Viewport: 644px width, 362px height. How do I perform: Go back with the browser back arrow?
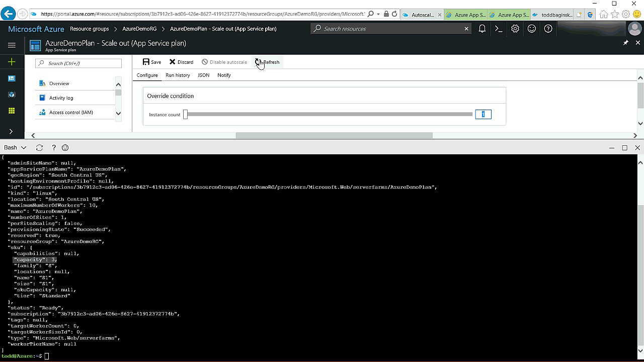pos(8,14)
